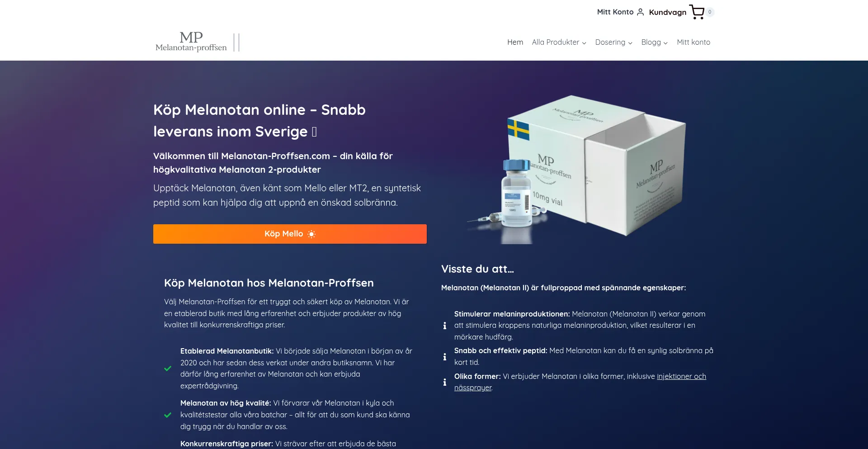The width and height of the screenshot is (868, 449).
Task: Open the shopping cart icon
Action: (697, 12)
